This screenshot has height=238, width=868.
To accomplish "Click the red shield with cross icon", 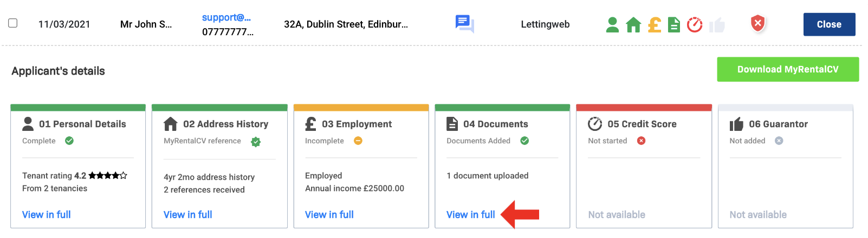I will pos(758,23).
